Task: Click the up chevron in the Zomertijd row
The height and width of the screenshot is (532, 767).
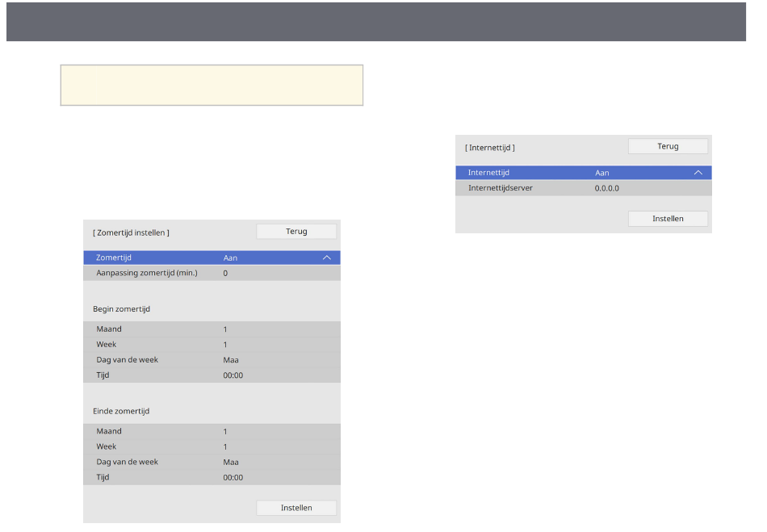Action: 327,258
